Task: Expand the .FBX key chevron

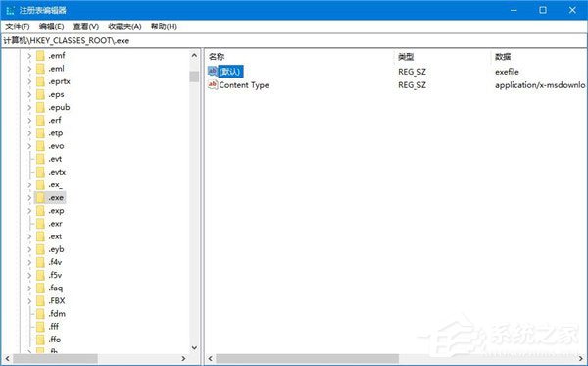Action: pos(29,301)
